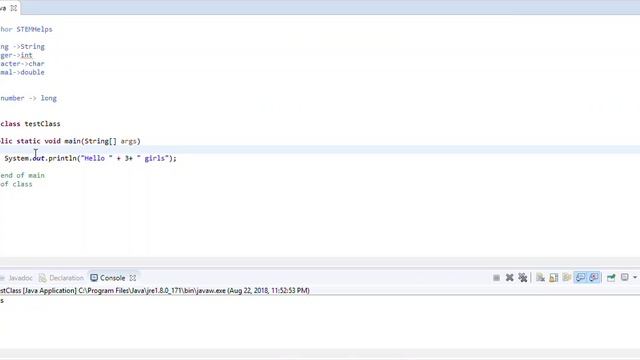Open the Display Selected Console dropdown arrow
640x360 pixels.
tap(635, 278)
